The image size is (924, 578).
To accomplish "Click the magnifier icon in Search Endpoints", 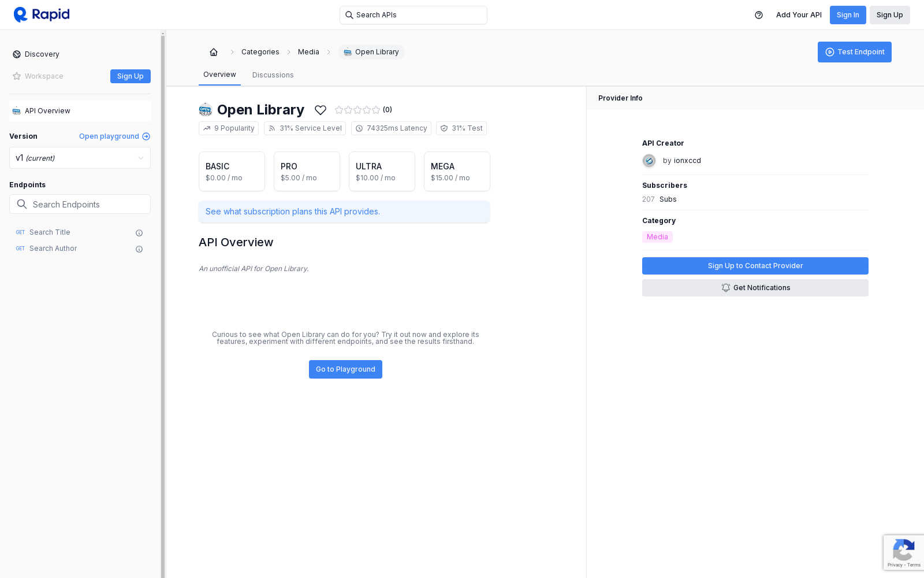I will pyautogui.click(x=22, y=204).
